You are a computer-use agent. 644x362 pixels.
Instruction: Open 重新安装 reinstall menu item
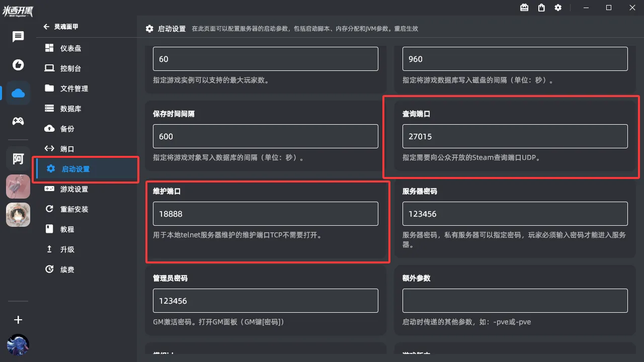click(87, 209)
